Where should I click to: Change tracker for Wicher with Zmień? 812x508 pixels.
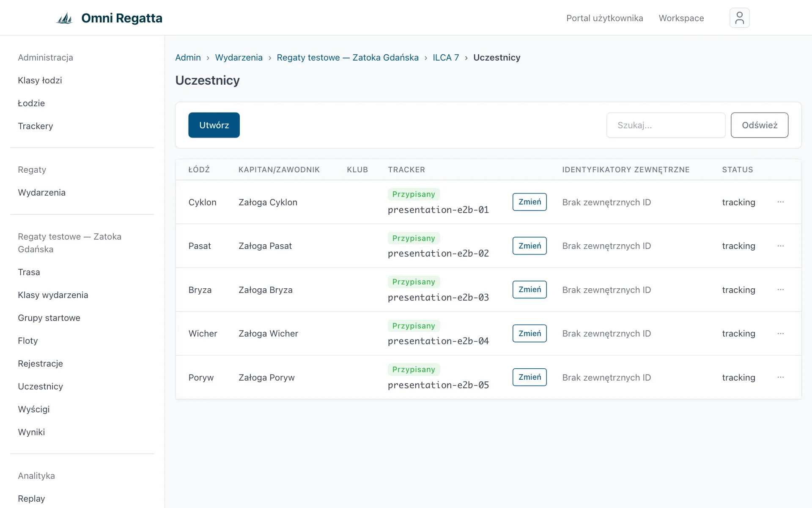[529, 334]
